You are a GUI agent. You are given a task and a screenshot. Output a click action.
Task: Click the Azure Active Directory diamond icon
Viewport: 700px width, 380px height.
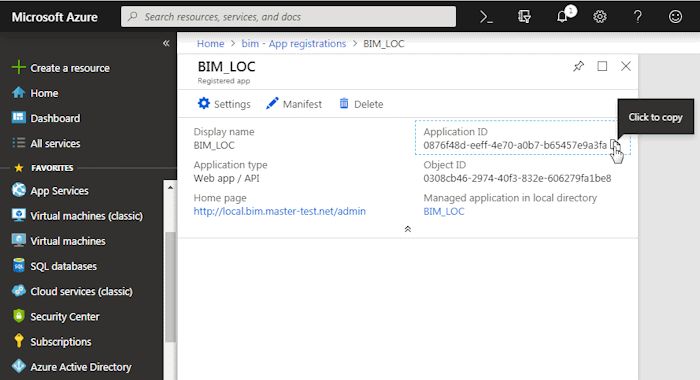coord(19,366)
